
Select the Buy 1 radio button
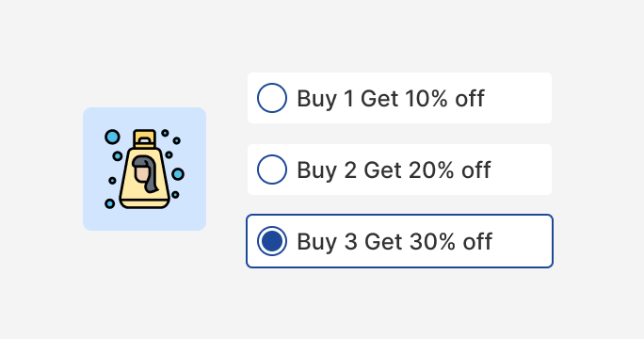click(272, 98)
